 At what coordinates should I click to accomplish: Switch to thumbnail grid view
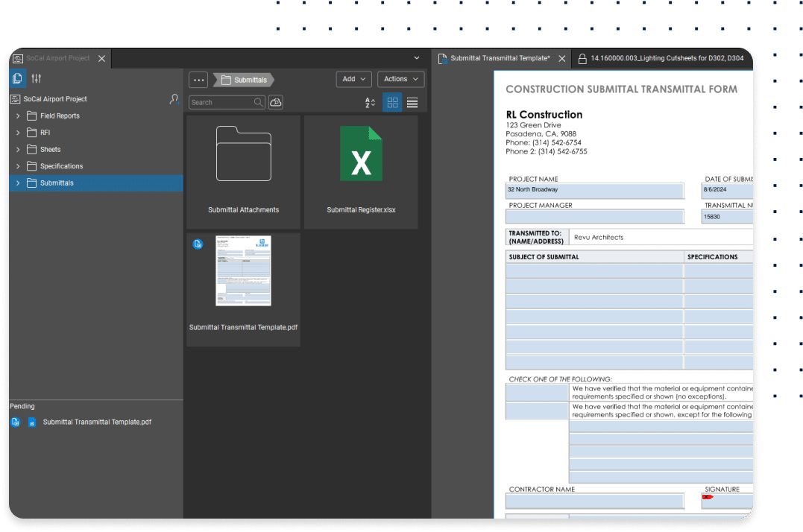click(x=392, y=103)
